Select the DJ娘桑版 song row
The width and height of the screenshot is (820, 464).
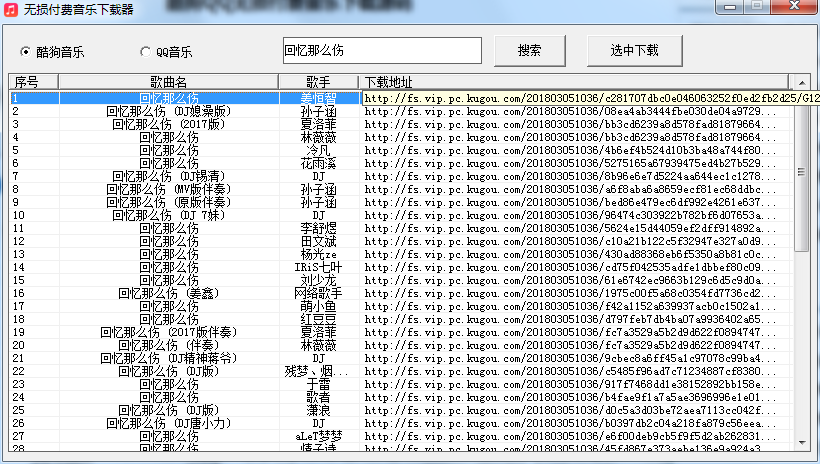(x=168, y=111)
